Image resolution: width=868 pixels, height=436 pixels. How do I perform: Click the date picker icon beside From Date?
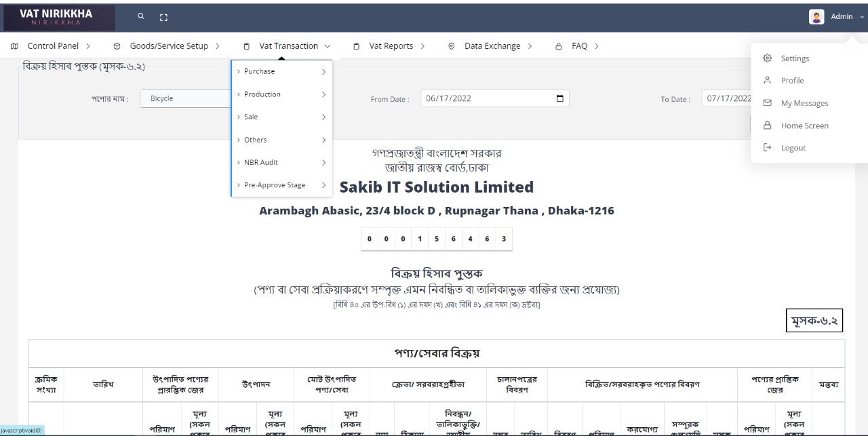point(559,98)
